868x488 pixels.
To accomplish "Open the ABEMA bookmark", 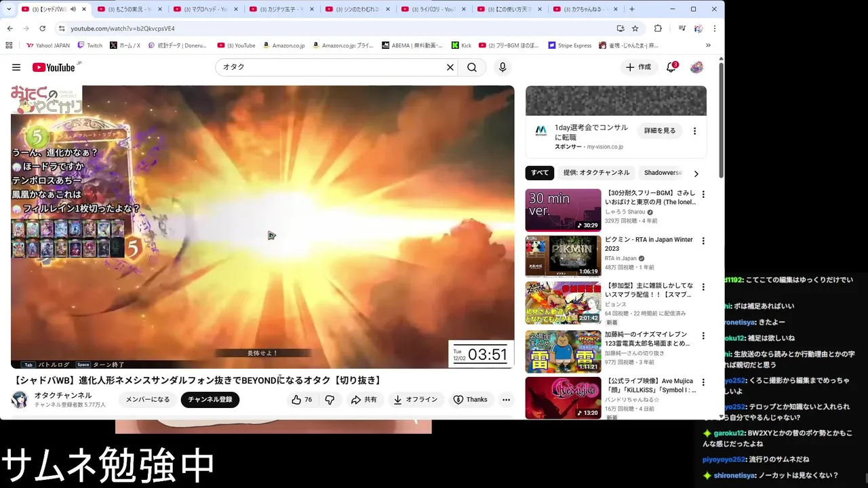I will (412, 45).
